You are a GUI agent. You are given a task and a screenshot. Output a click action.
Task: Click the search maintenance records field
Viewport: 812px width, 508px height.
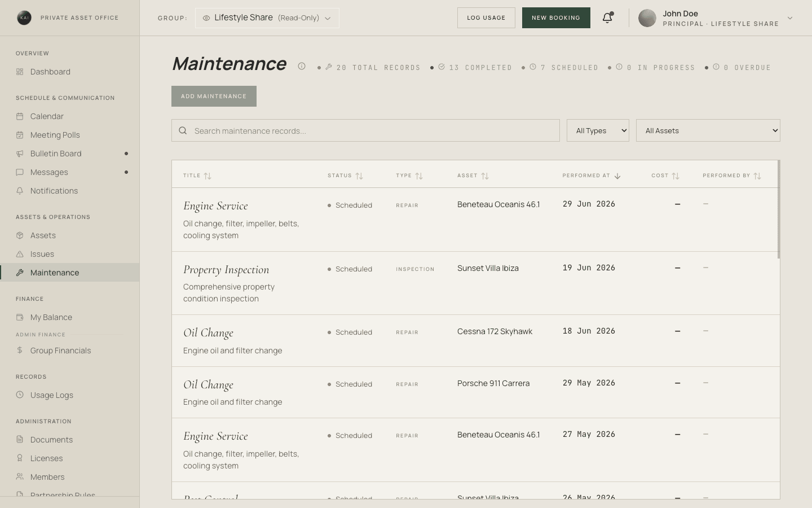click(365, 130)
